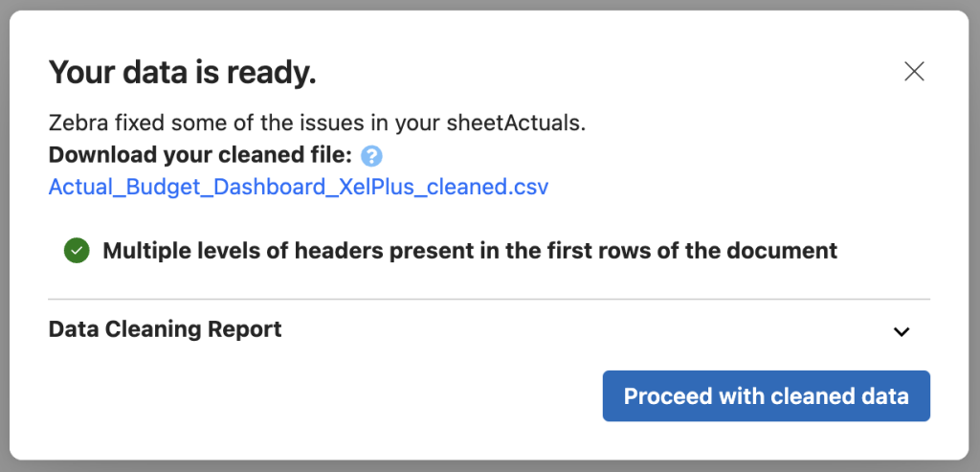Viewport: 980px width, 472px height.
Task: Download Actual_Budget_Dashboard_XelPlus_cleaned.csv file
Action: (299, 188)
